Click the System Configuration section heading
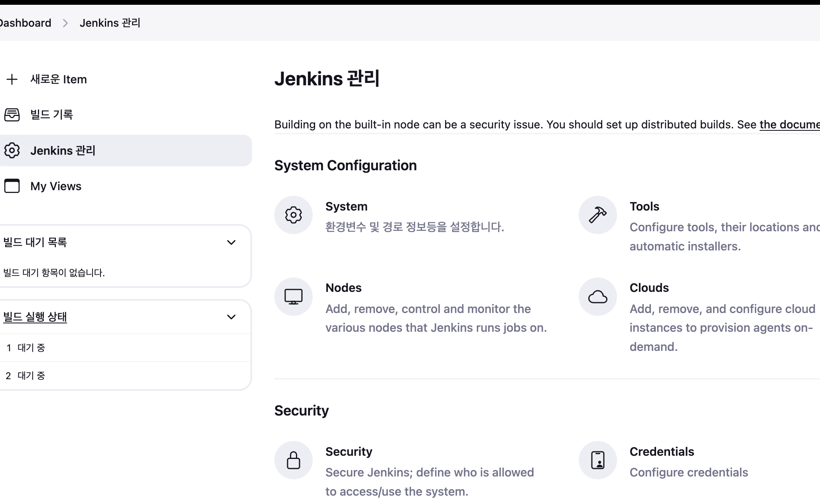 345,165
